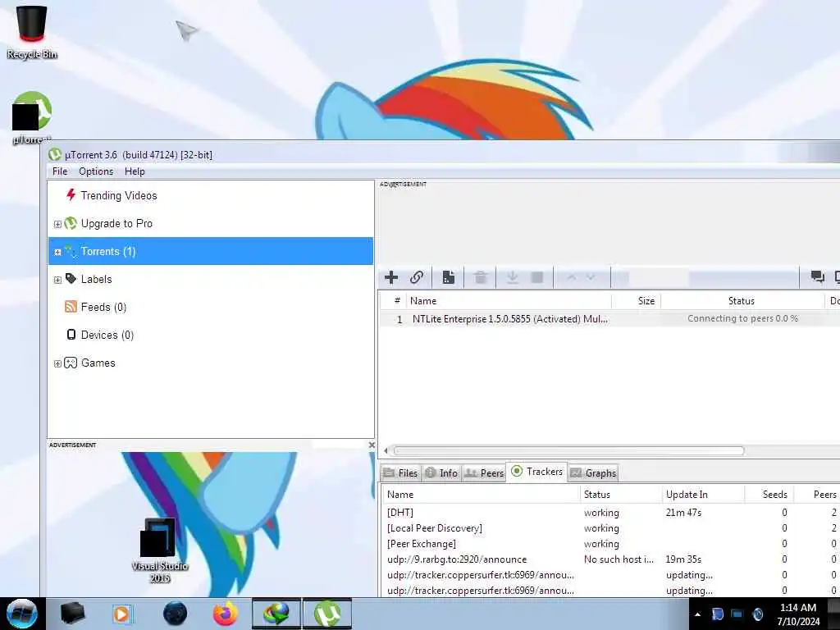Click the media player taskbar icon

(123, 614)
